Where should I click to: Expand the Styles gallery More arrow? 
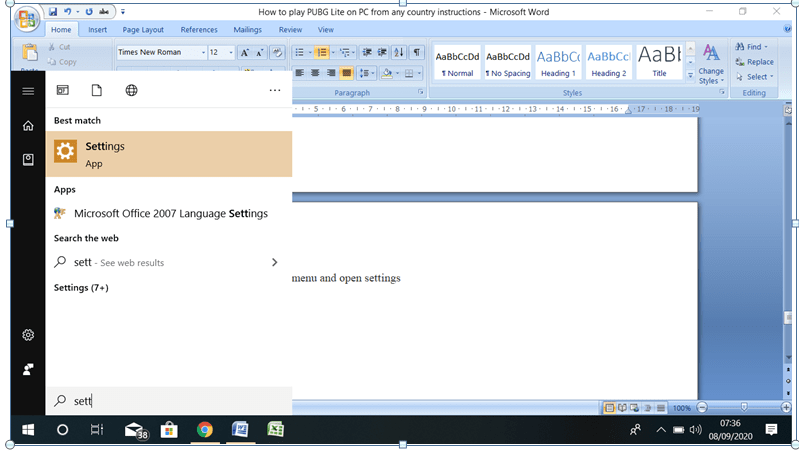pyautogui.click(x=690, y=75)
